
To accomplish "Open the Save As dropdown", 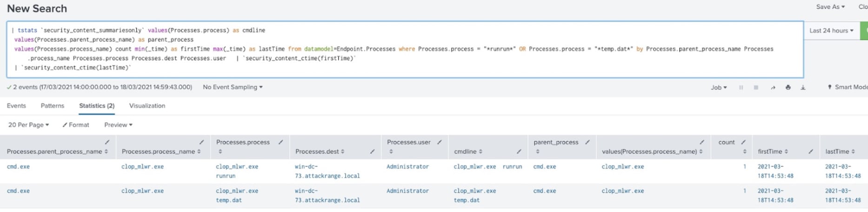I will [830, 7].
